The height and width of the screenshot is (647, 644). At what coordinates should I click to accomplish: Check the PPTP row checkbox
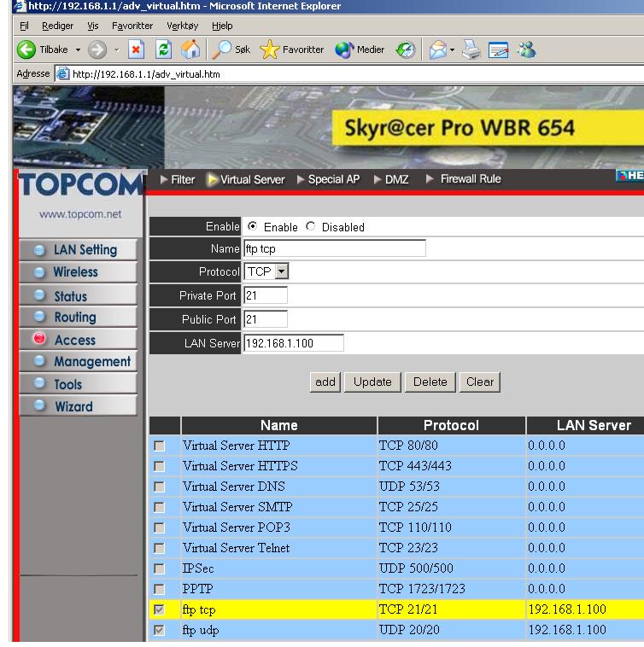pos(159,589)
